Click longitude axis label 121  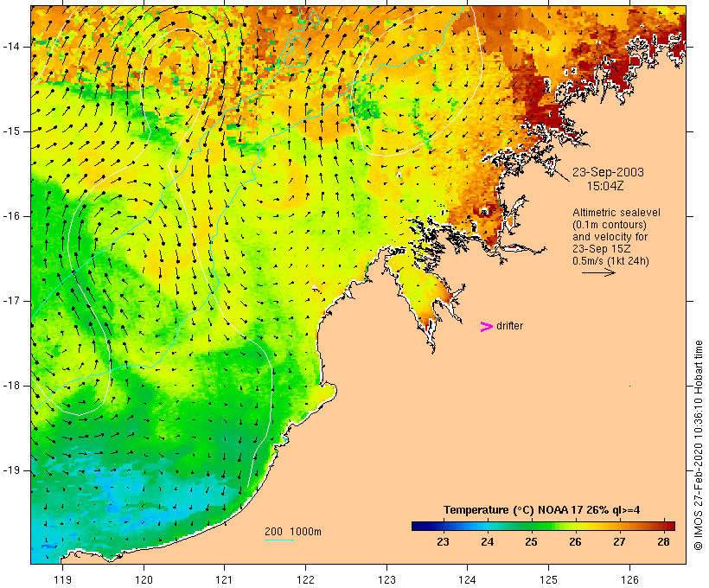[x=225, y=579]
